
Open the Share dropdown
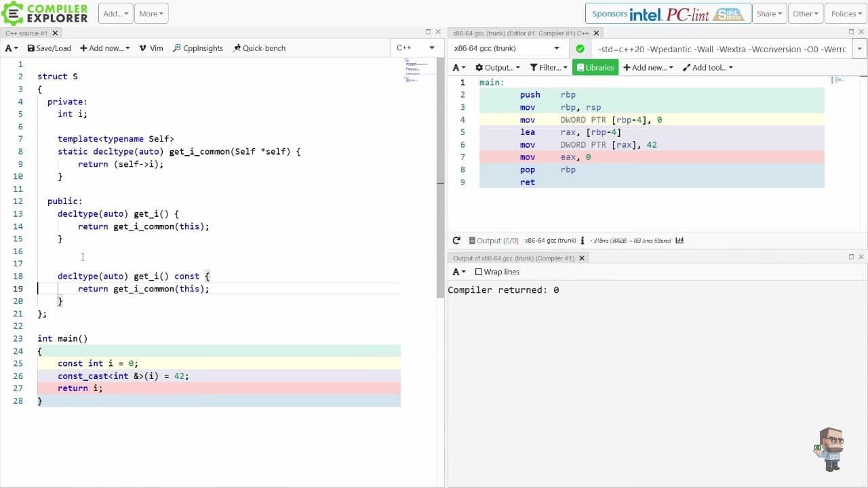[770, 14]
